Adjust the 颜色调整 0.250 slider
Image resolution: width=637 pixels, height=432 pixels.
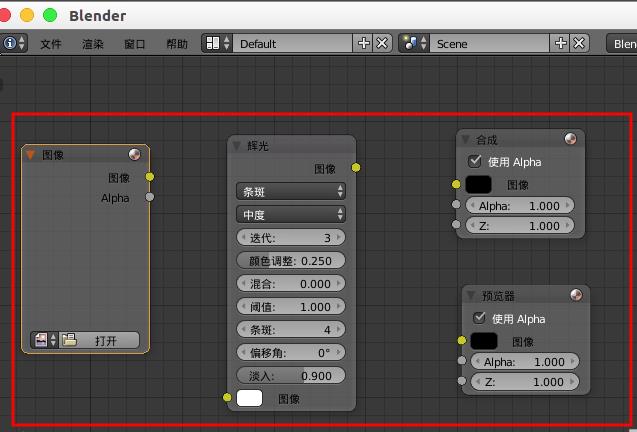point(291,261)
